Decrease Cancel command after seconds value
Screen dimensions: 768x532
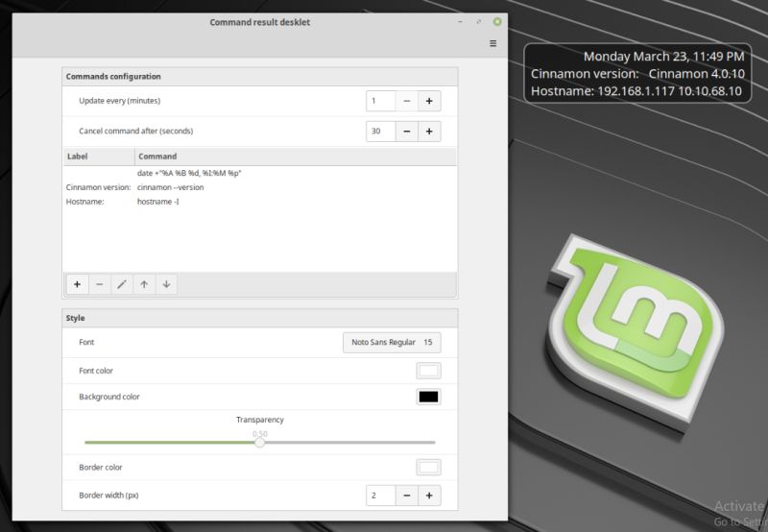406,132
